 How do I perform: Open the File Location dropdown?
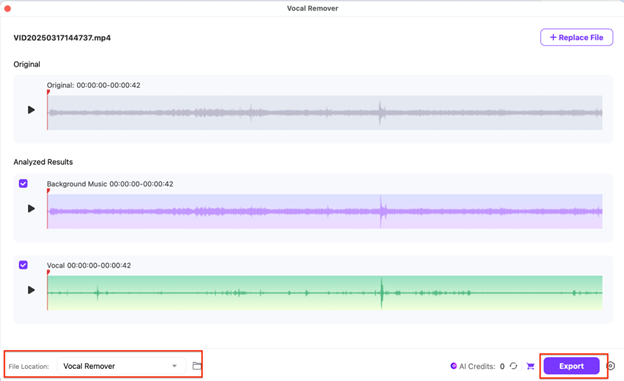click(x=121, y=366)
